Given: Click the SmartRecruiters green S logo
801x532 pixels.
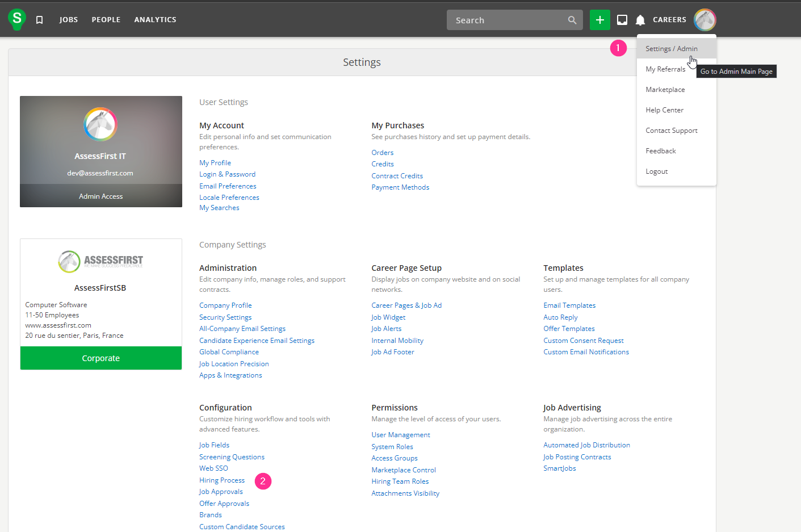Looking at the screenshot, I should [x=17, y=19].
